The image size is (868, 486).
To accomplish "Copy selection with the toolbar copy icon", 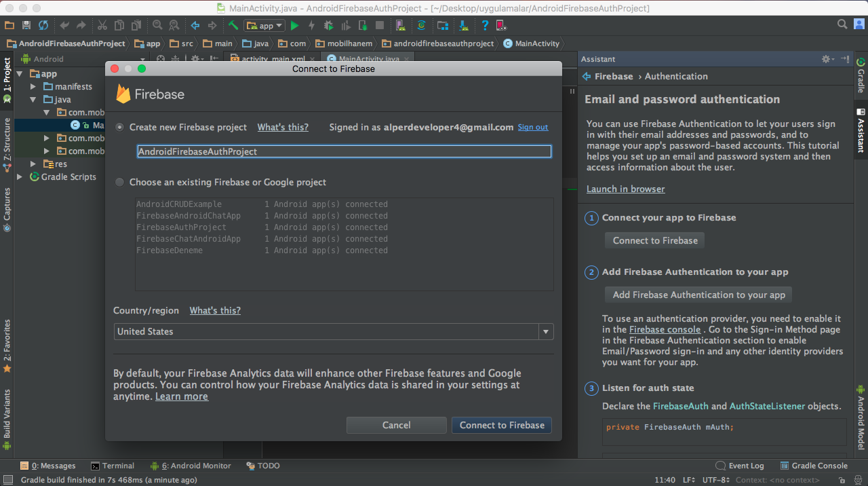I will 119,26.
